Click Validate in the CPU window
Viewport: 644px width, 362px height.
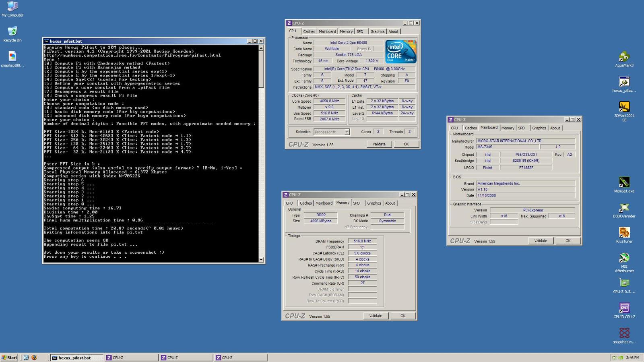379,144
